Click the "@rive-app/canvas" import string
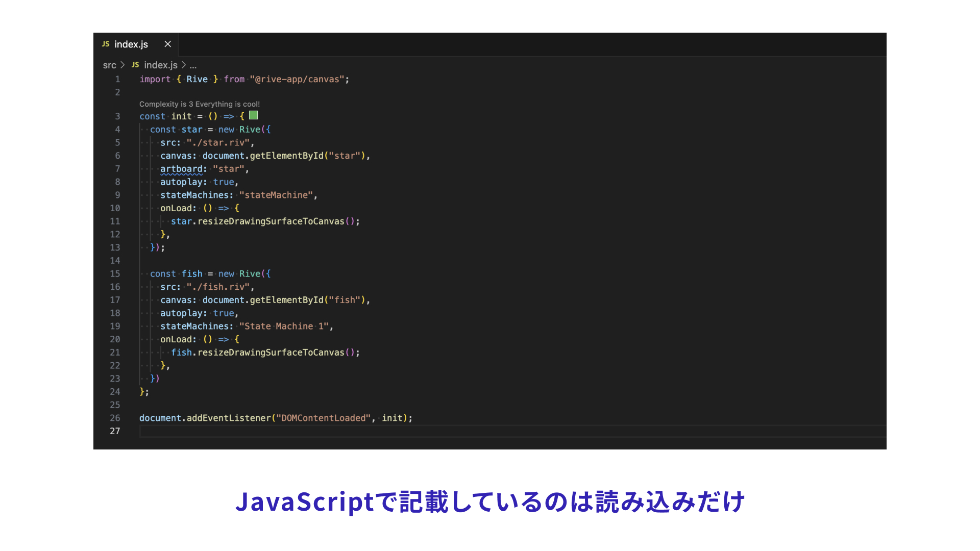 point(297,79)
